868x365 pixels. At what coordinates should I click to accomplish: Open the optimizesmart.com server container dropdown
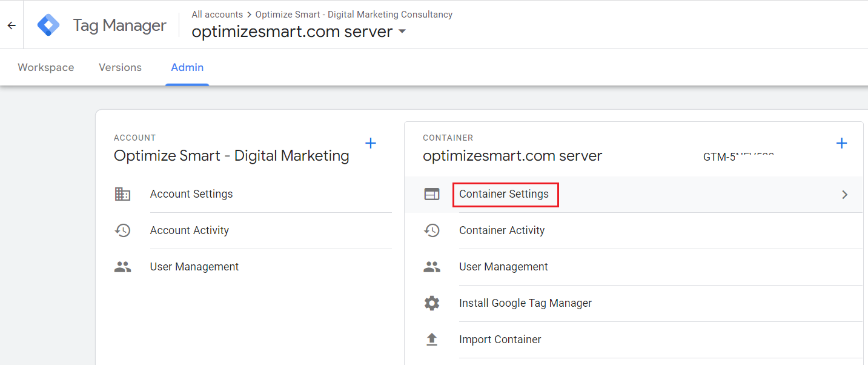tap(402, 32)
